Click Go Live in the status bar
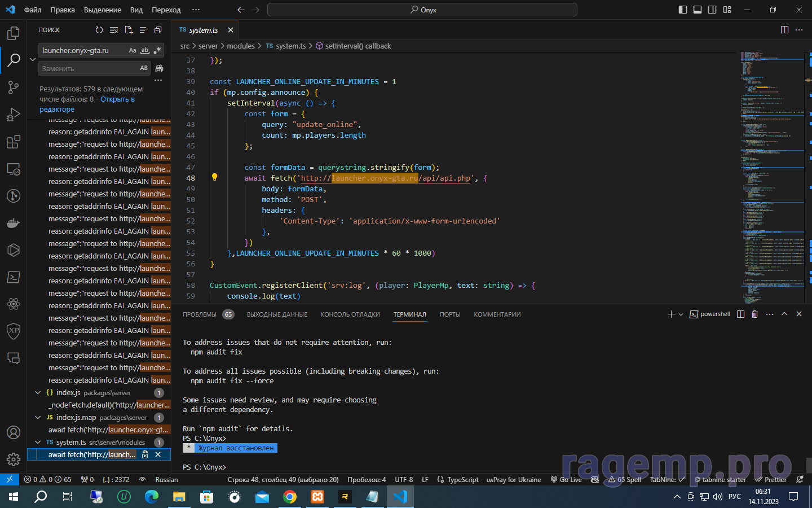 pyautogui.click(x=566, y=480)
